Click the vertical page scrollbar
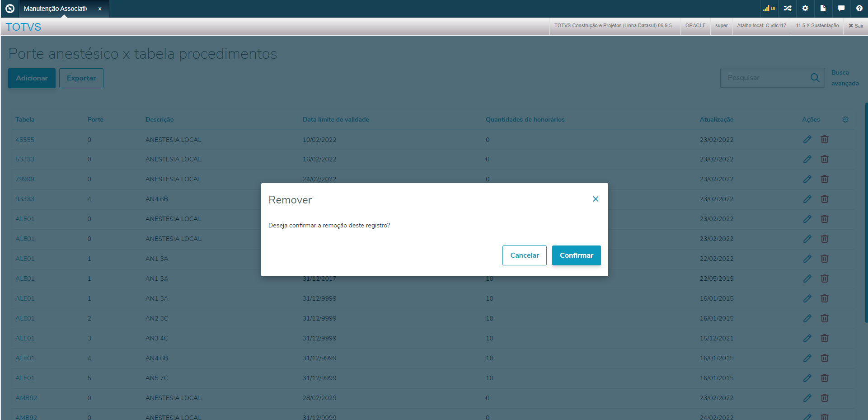 (x=866, y=212)
